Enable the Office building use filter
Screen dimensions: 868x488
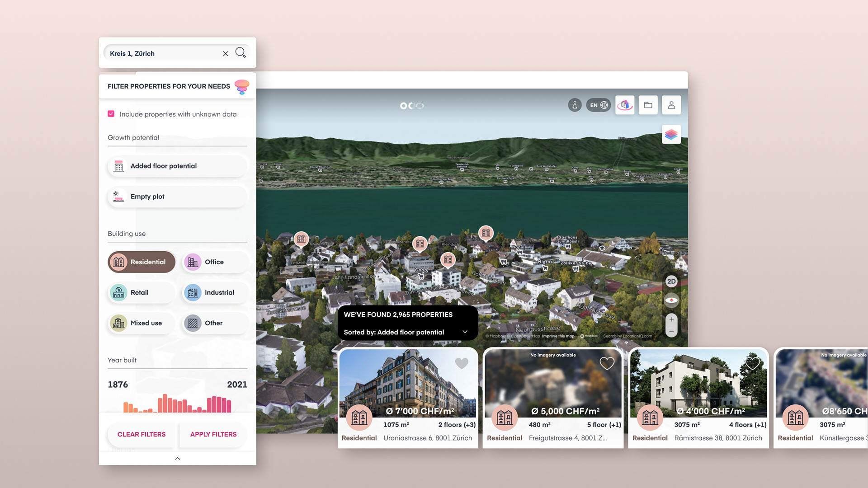click(x=215, y=262)
